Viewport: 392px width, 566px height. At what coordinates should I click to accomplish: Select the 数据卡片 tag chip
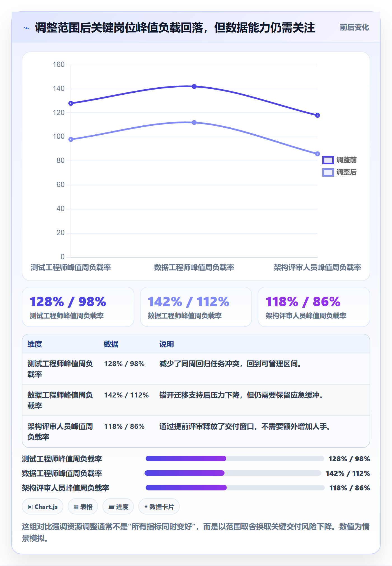tap(159, 507)
